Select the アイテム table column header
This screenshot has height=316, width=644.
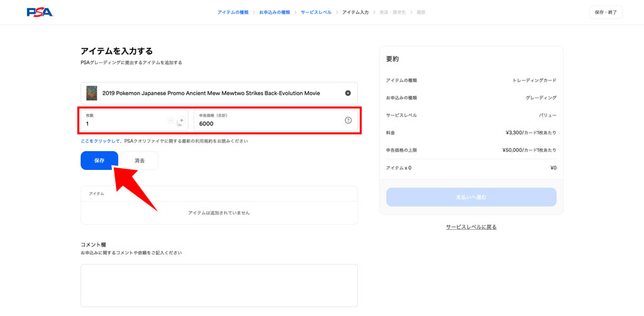[96, 193]
